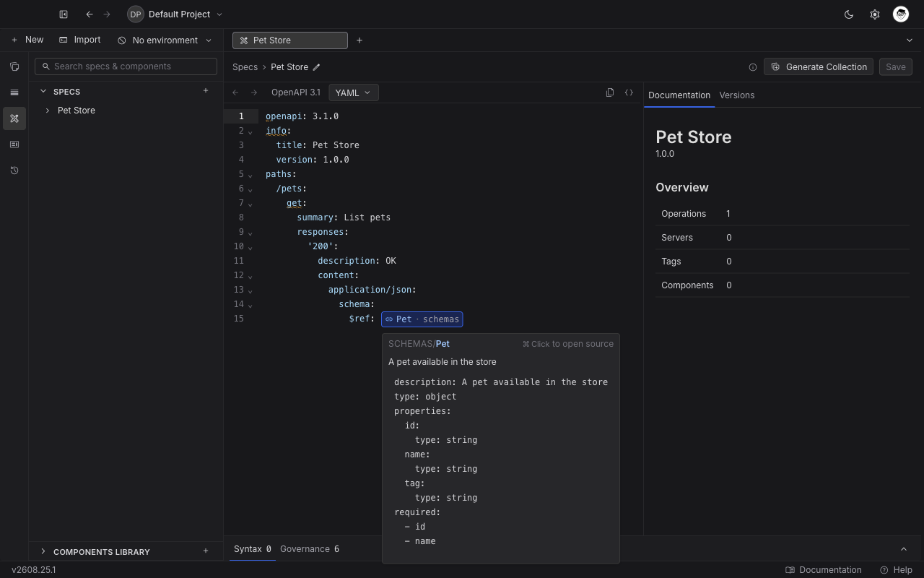924x578 pixels.
Task: Open Environments icon in left sidebar
Action: click(x=14, y=92)
